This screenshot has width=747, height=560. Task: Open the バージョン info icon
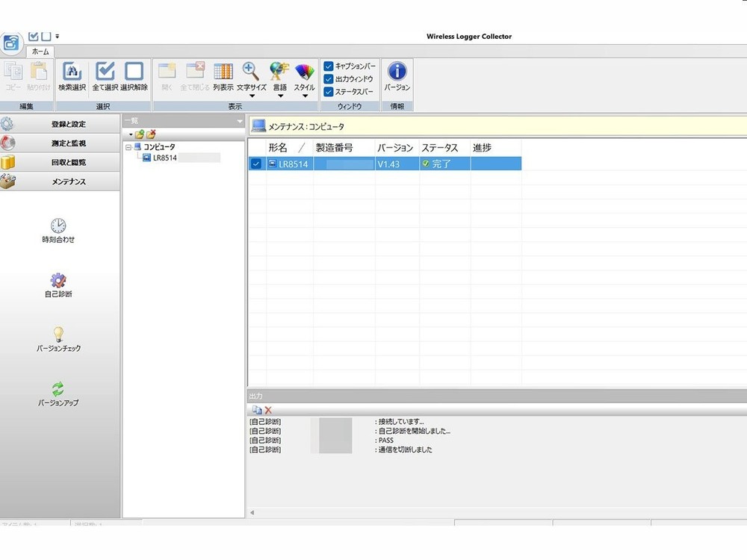point(397,72)
